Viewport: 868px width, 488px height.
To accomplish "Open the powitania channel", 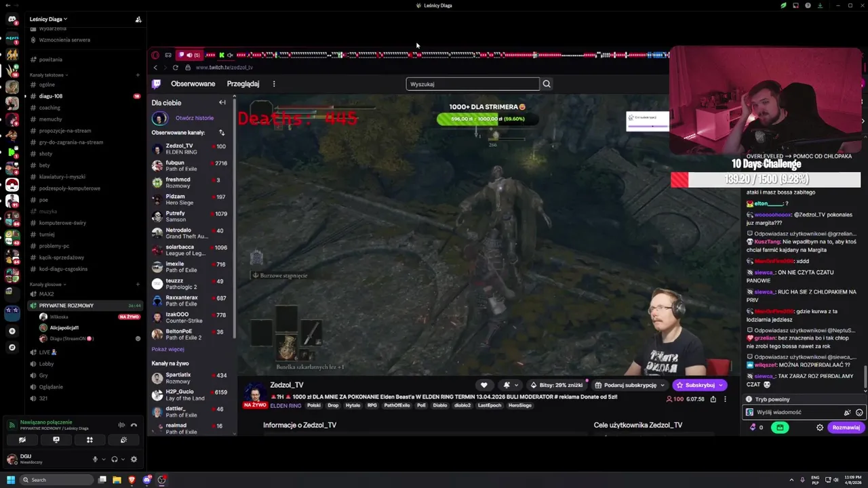I will [x=84, y=60].
